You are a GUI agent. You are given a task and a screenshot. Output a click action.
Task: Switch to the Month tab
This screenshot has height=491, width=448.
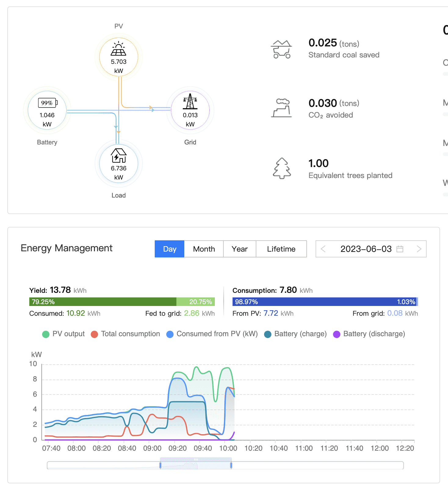204,249
